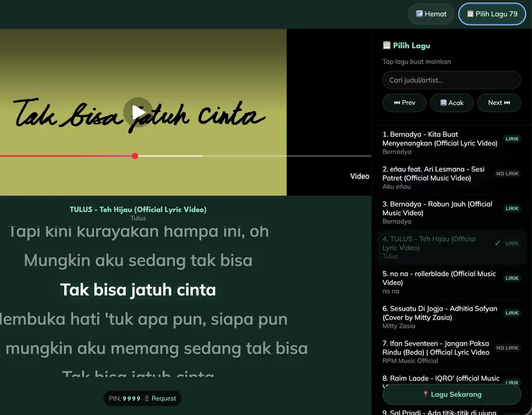Image resolution: width=532 pixels, height=415 pixels.
Task: Click the Tulus artist name under the title
Action: 138,218
